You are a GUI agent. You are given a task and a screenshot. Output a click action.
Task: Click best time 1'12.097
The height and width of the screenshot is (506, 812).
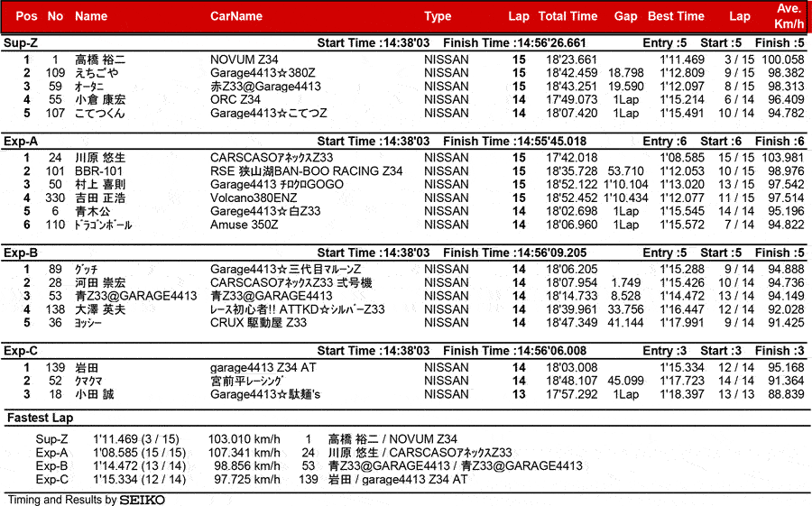tap(682, 87)
